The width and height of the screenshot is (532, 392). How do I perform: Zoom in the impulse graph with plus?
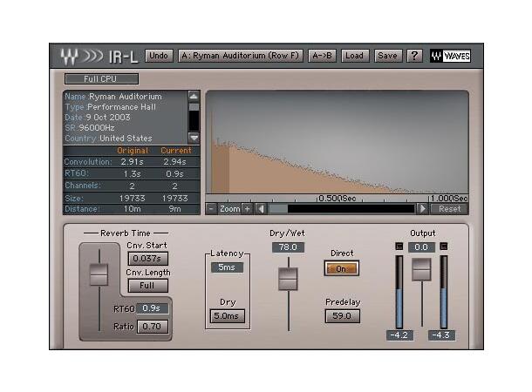pos(248,209)
